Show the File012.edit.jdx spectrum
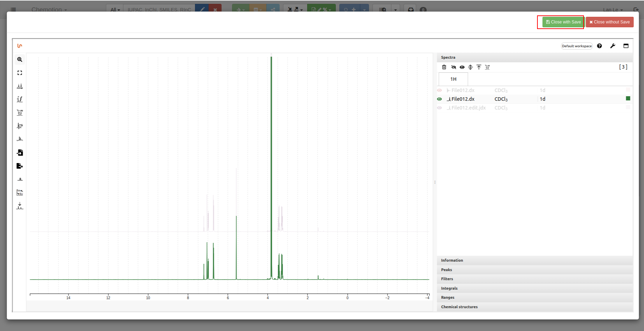 coord(440,108)
